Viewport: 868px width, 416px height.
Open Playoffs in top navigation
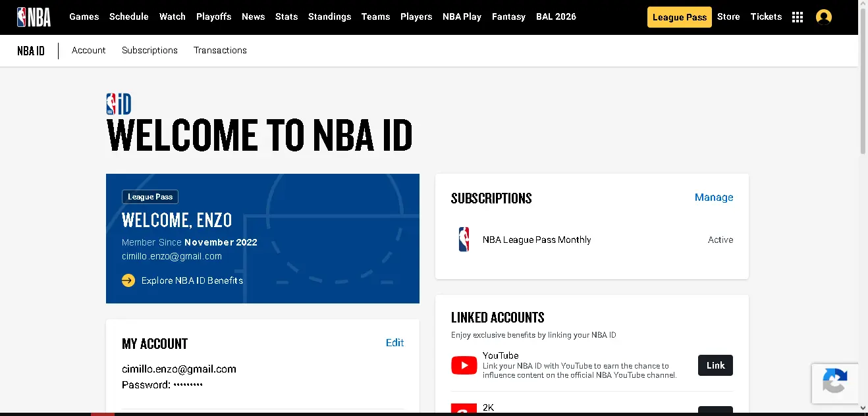click(213, 16)
